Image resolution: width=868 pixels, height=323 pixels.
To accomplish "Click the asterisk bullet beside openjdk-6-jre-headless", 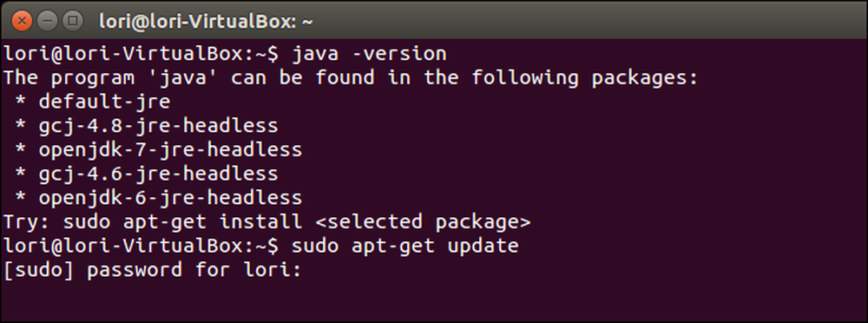I will 21,199.
